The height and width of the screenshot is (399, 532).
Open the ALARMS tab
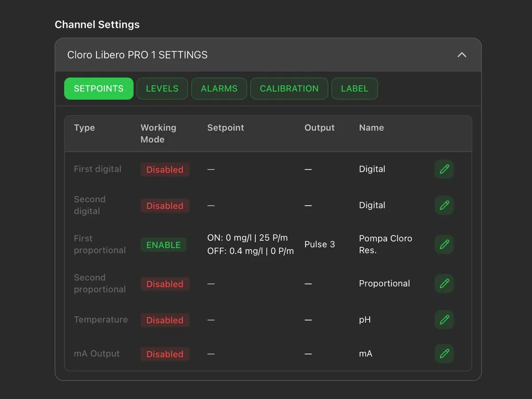pyautogui.click(x=219, y=89)
